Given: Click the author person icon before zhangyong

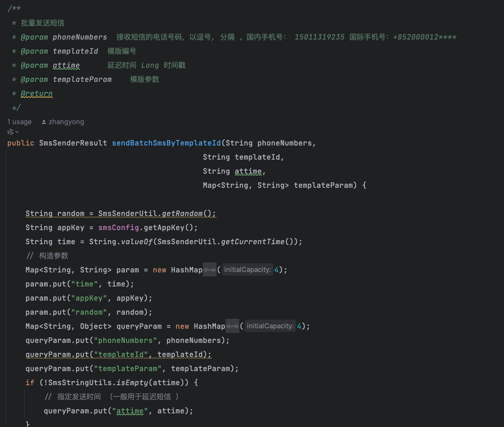Looking at the screenshot, I should 44,122.
